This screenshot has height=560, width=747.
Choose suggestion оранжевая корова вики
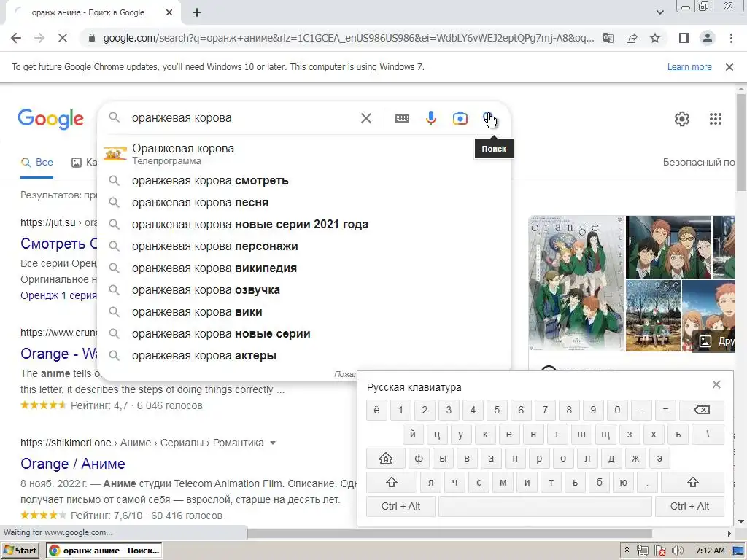(304, 312)
